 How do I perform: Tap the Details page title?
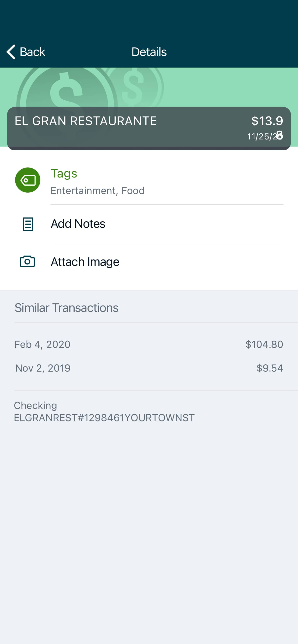pyautogui.click(x=149, y=52)
